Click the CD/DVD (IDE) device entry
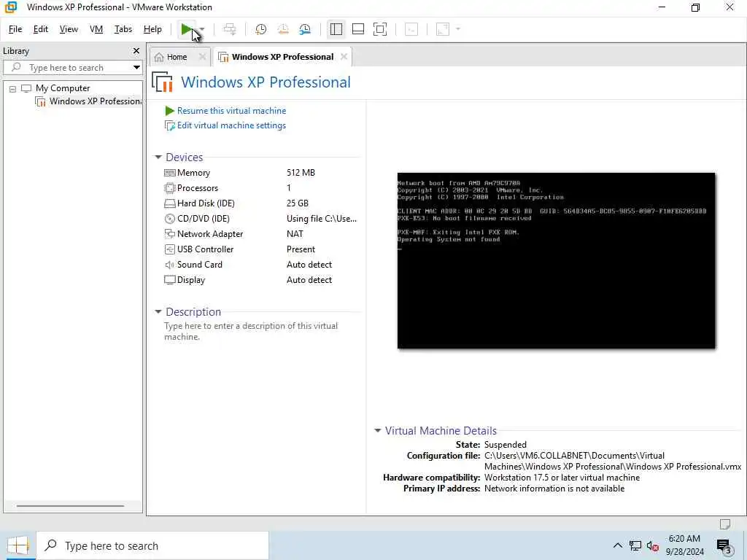 tap(203, 219)
